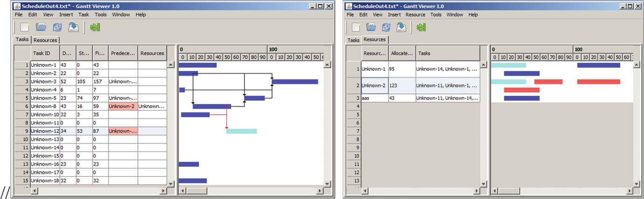Click green arrow icon in Resources-view window

click(422, 27)
